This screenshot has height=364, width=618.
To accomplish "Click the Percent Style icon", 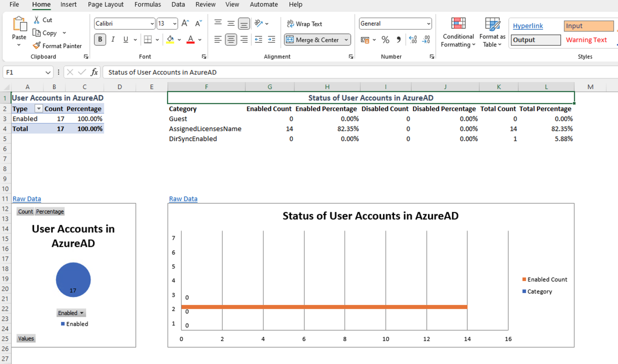I will 385,39.
